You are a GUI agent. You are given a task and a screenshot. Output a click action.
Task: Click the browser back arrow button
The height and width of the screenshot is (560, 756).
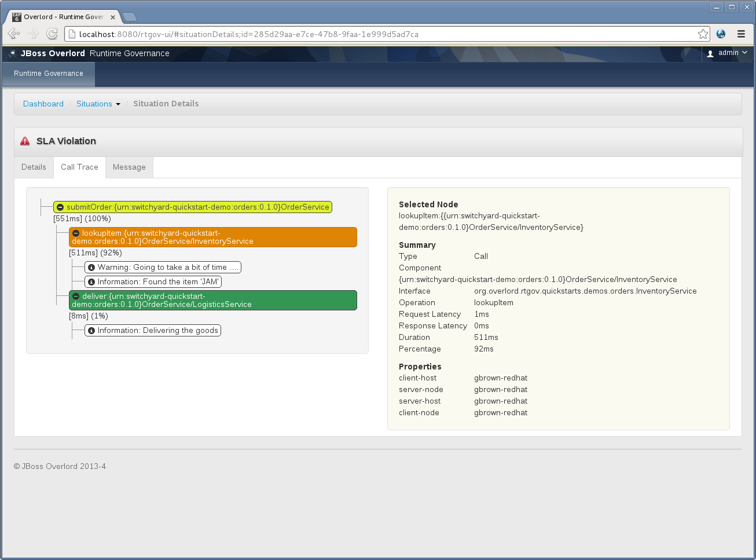[14, 34]
